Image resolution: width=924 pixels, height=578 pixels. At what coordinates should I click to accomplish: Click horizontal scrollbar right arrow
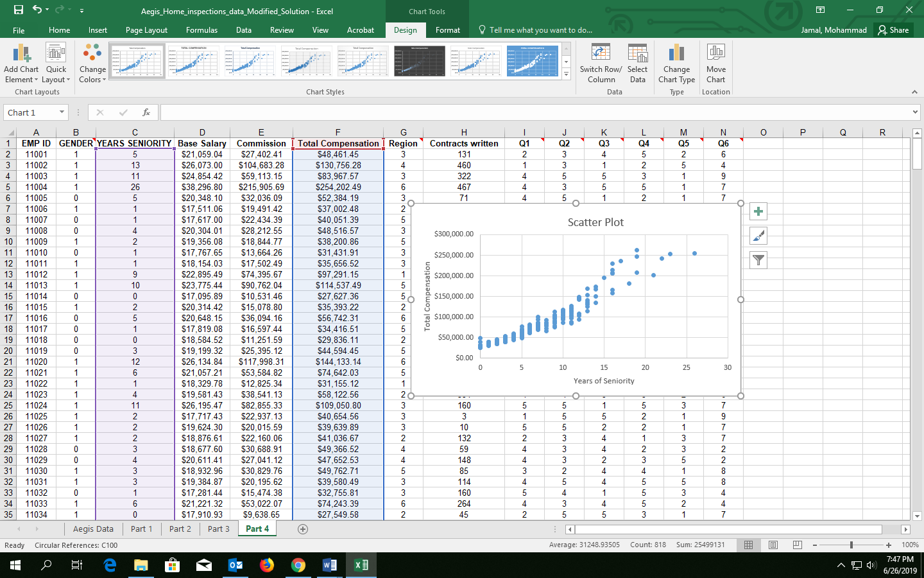pyautogui.click(x=905, y=529)
